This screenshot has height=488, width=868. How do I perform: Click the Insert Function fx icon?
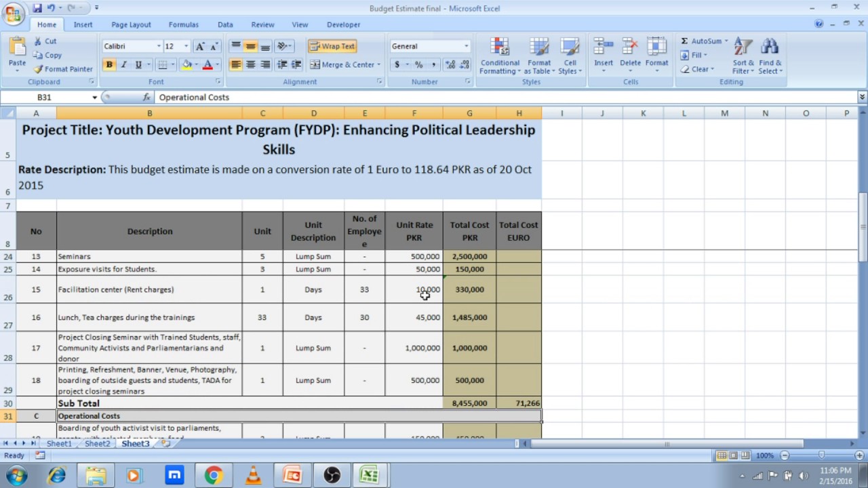tap(146, 98)
